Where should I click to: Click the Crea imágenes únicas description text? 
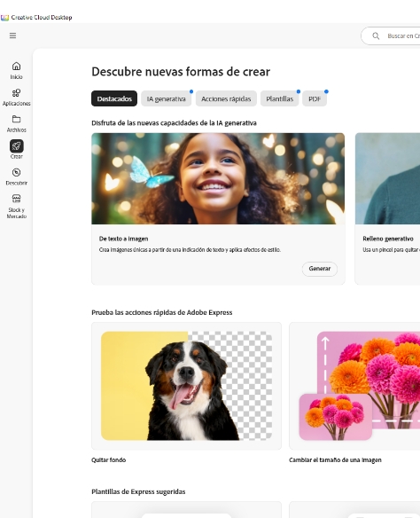point(190,250)
